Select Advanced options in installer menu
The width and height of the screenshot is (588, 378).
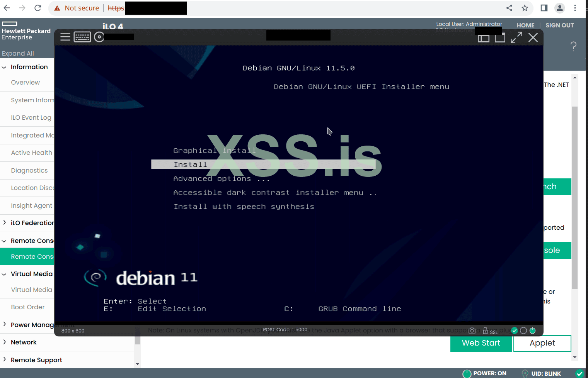pyautogui.click(x=221, y=179)
